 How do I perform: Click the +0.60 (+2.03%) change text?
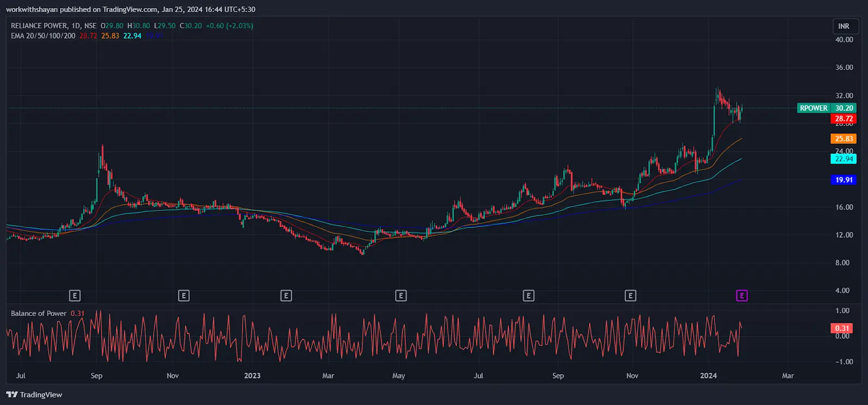coord(229,26)
